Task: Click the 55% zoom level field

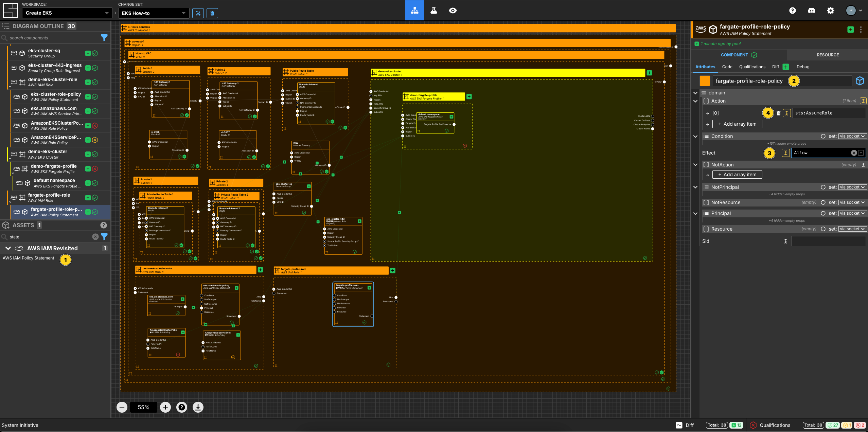Action: [x=143, y=407]
